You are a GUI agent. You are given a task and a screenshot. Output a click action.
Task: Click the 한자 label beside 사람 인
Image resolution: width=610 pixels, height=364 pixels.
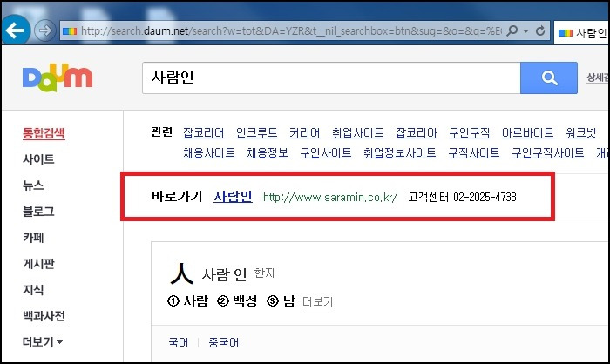click(265, 273)
